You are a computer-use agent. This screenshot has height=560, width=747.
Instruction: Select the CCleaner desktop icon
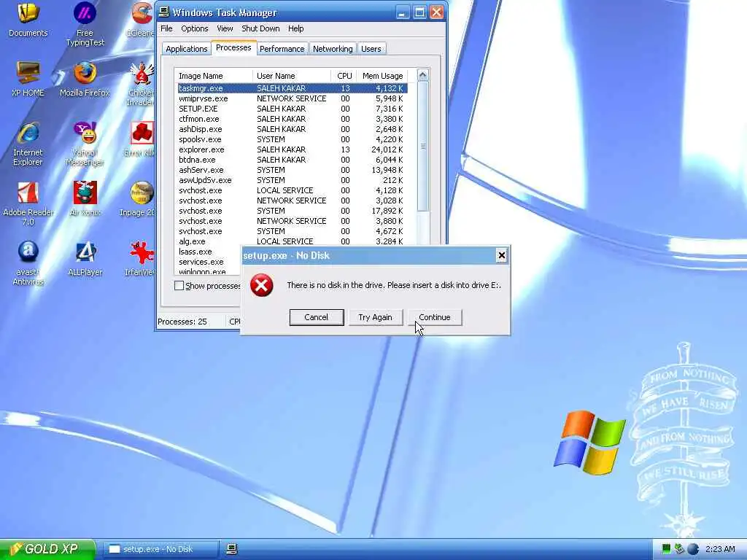click(x=142, y=19)
